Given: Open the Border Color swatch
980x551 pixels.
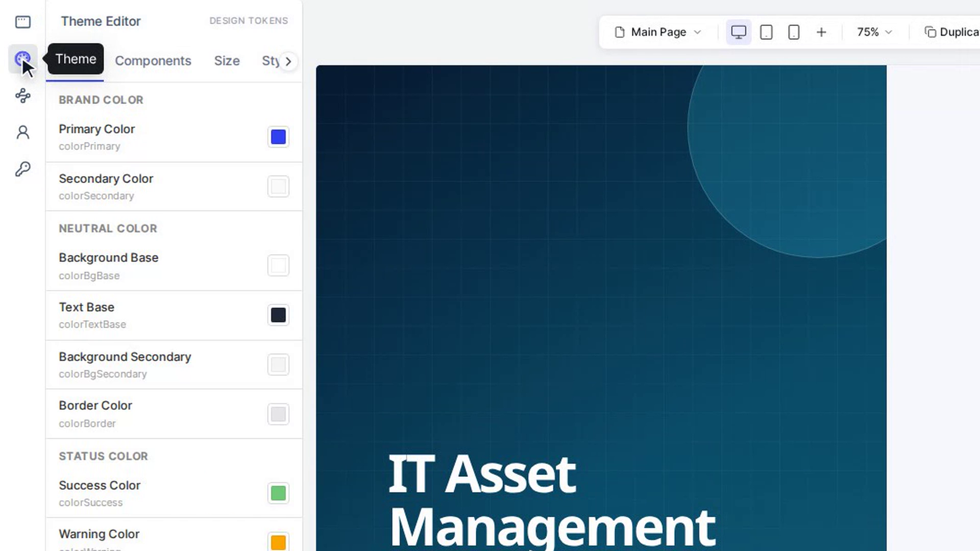Looking at the screenshot, I should coord(278,414).
